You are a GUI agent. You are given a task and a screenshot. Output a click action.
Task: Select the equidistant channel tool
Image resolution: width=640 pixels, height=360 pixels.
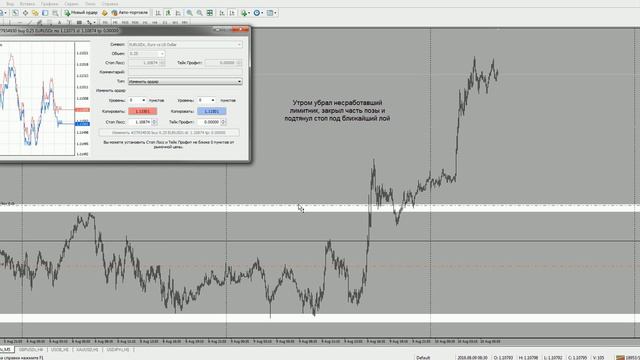pyautogui.click(x=39, y=22)
